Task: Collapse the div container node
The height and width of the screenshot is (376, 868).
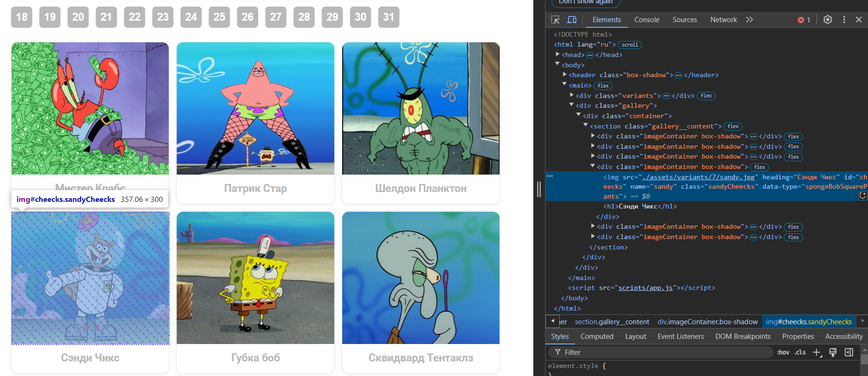Action: [x=579, y=115]
